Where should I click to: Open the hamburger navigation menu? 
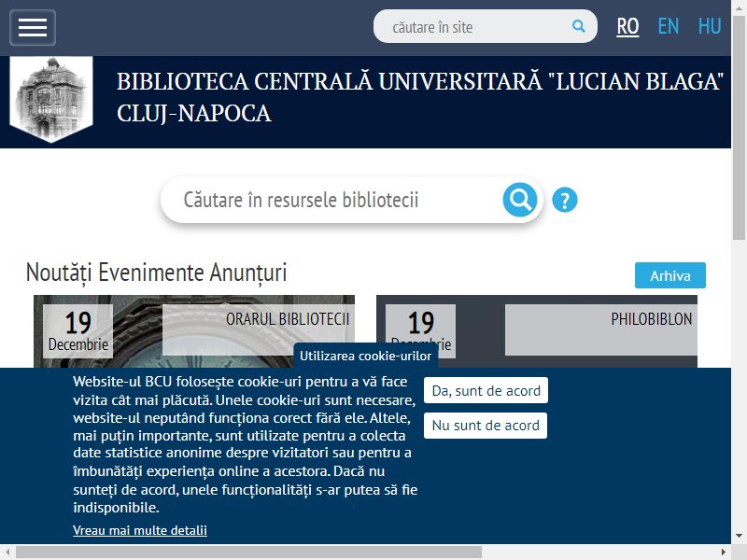click(x=33, y=28)
